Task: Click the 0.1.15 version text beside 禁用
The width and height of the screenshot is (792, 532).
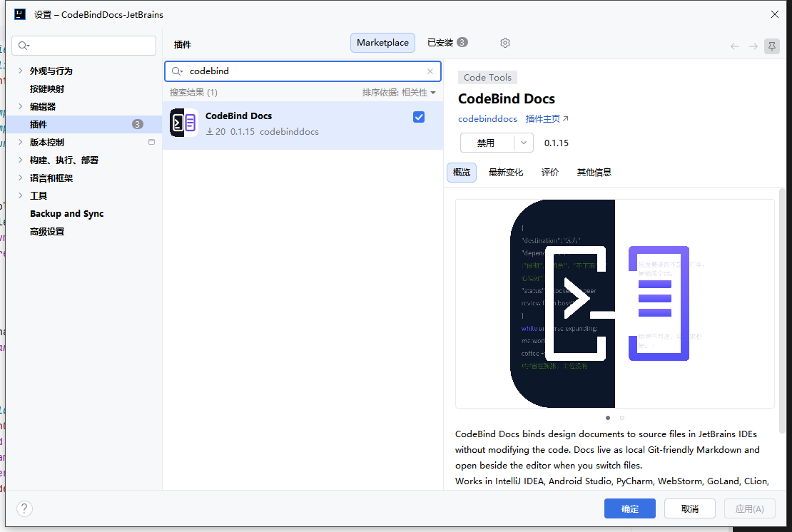Action: point(556,143)
